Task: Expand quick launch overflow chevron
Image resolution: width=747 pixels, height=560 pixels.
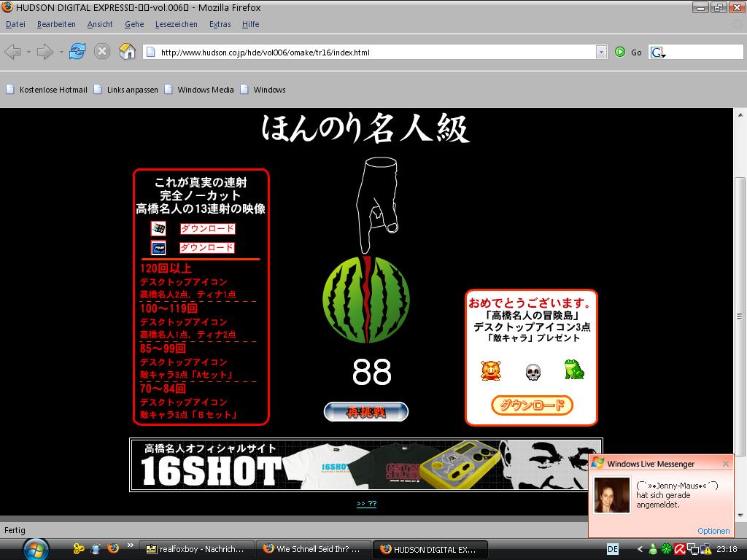Action: [130, 545]
